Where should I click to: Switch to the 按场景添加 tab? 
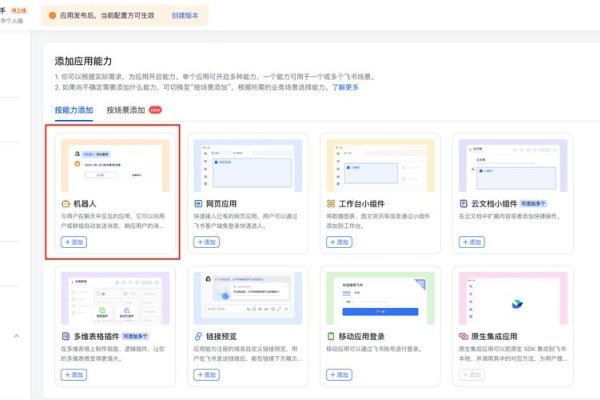(x=126, y=110)
